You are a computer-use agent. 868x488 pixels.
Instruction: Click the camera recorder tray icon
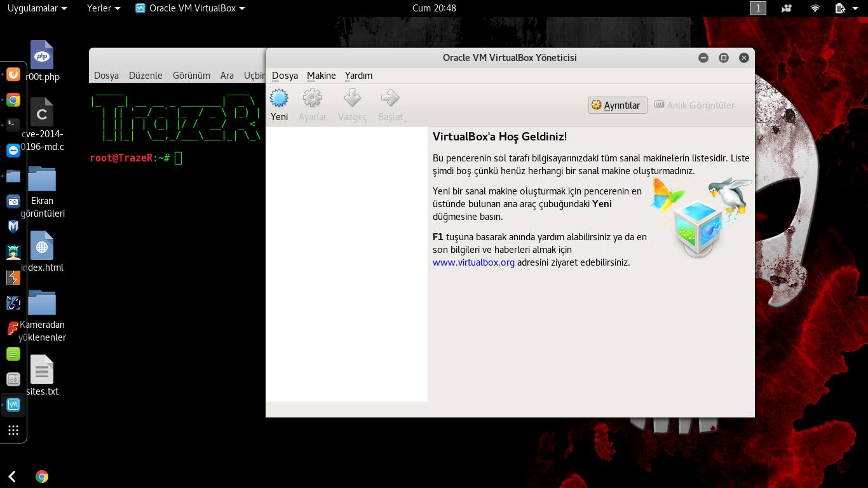click(787, 8)
